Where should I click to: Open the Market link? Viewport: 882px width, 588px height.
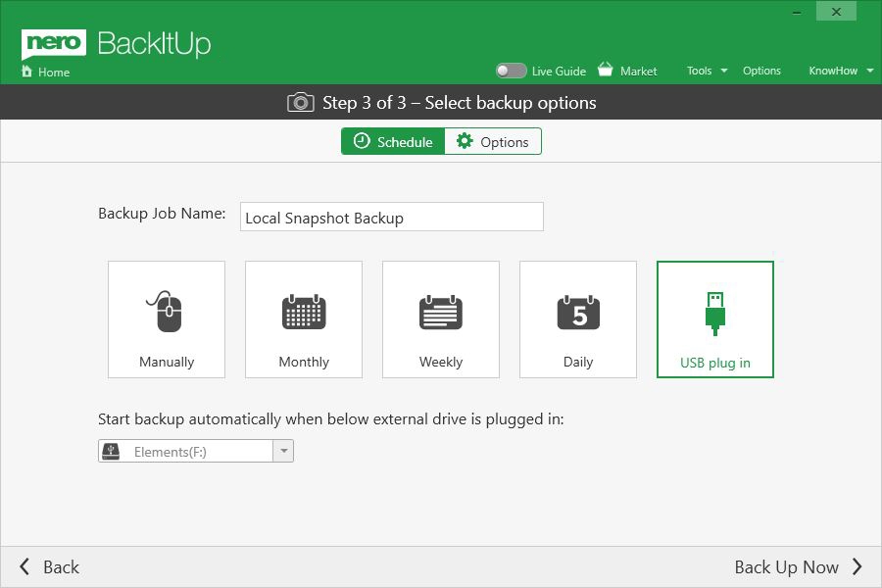point(638,71)
